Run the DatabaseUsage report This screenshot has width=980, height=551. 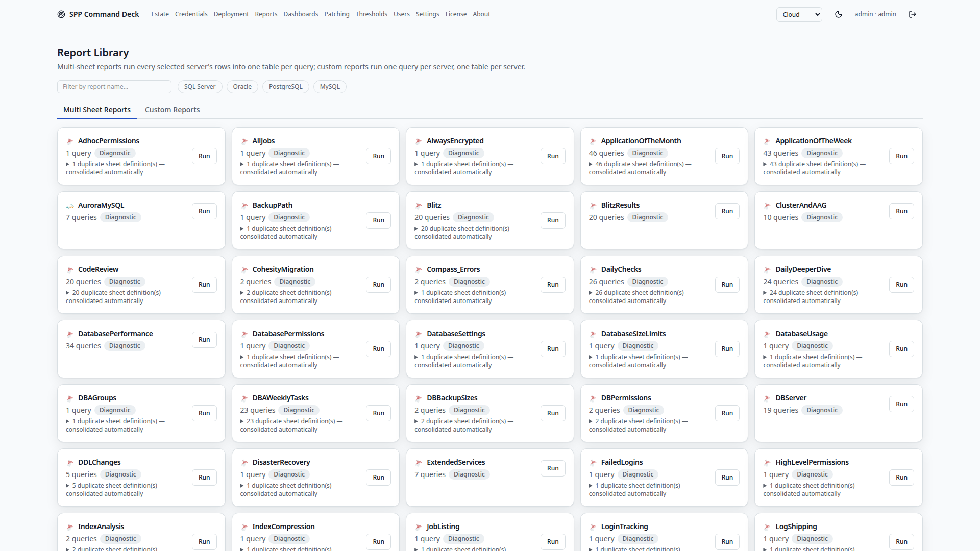coord(901,349)
